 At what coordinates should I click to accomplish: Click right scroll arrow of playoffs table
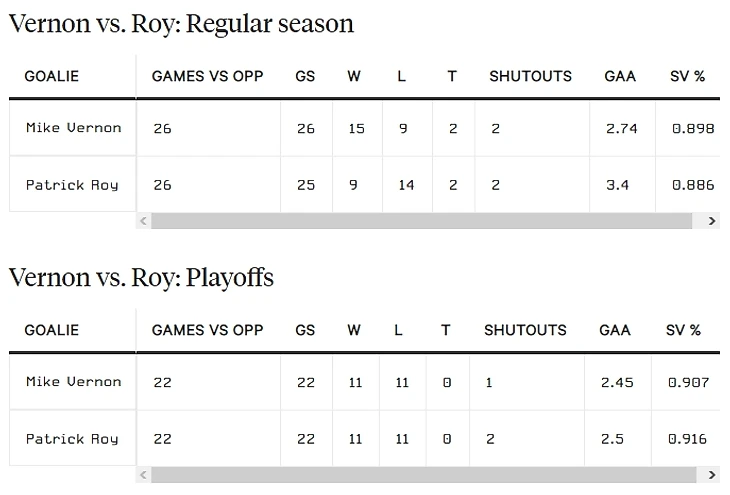(x=712, y=475)
